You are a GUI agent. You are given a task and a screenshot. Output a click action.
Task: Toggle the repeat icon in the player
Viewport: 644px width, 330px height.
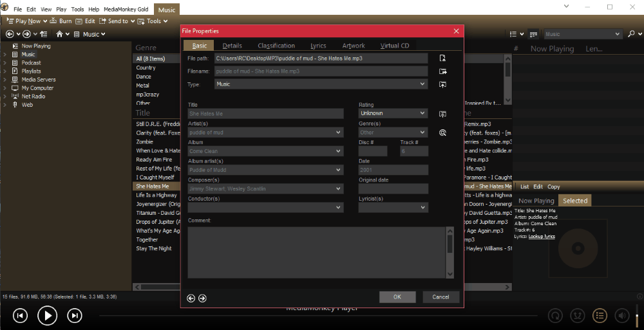coord(555,316)
